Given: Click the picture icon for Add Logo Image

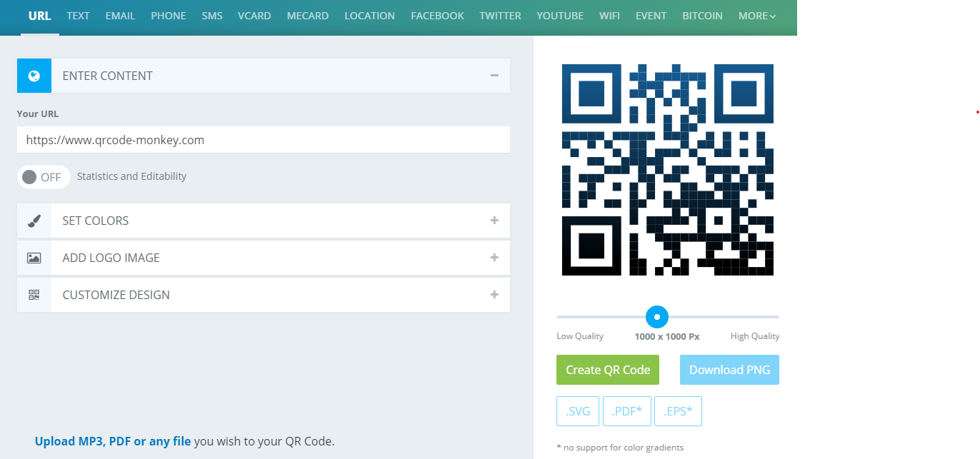Looking at the screenshot, I should click(x=34, y=258).
